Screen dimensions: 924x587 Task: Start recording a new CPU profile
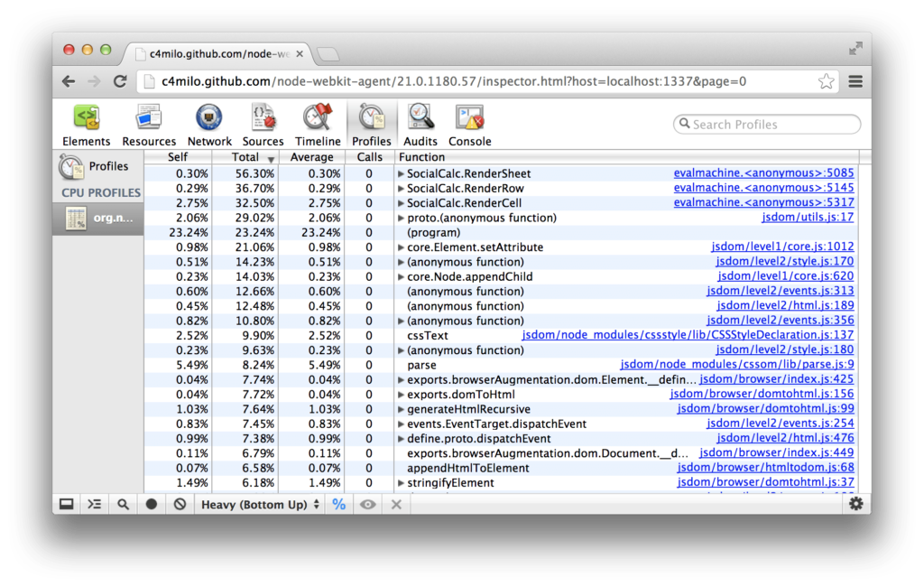(x=152, y=504)
